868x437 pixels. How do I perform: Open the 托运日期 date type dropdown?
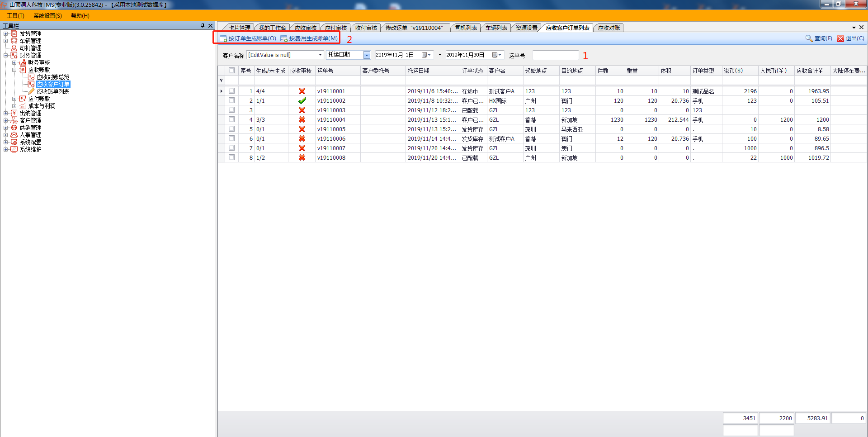point(367,55)
